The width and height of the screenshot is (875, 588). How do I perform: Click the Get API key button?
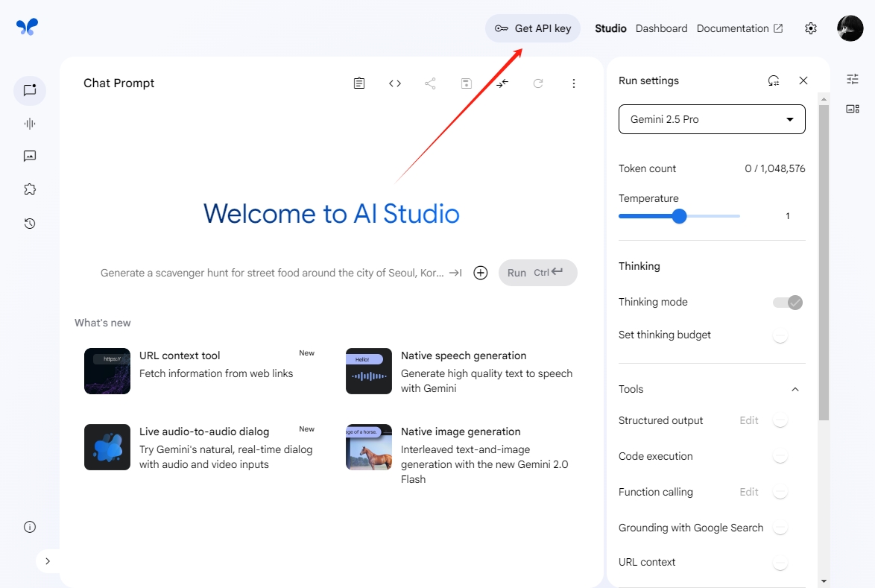click(x=533, y=28)
